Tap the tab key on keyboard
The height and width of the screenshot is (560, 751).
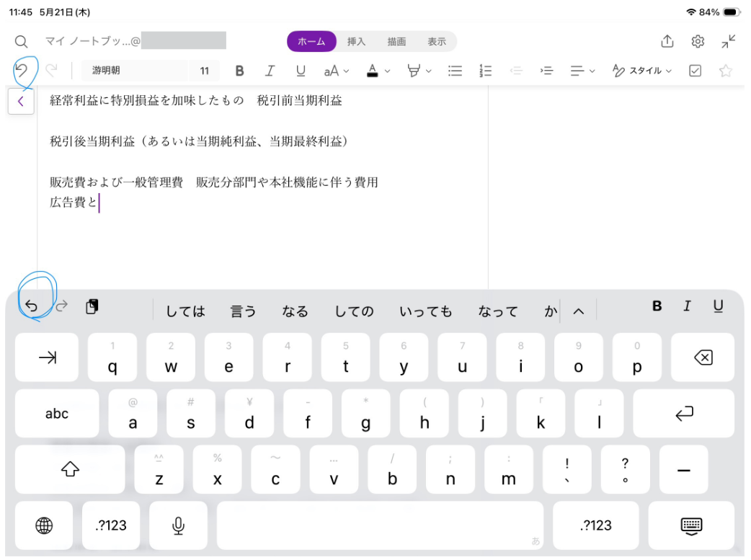click(46, 357)
